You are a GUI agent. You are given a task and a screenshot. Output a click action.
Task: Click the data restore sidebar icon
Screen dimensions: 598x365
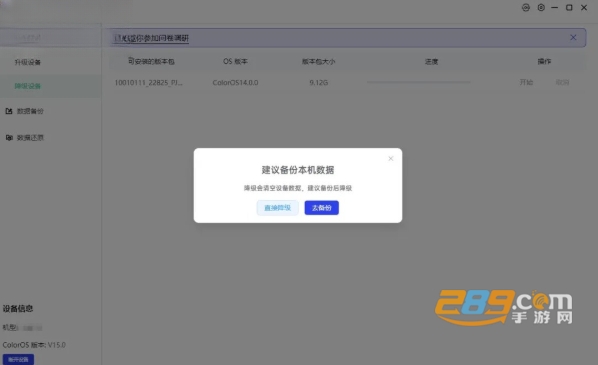(x=9, y=138)
